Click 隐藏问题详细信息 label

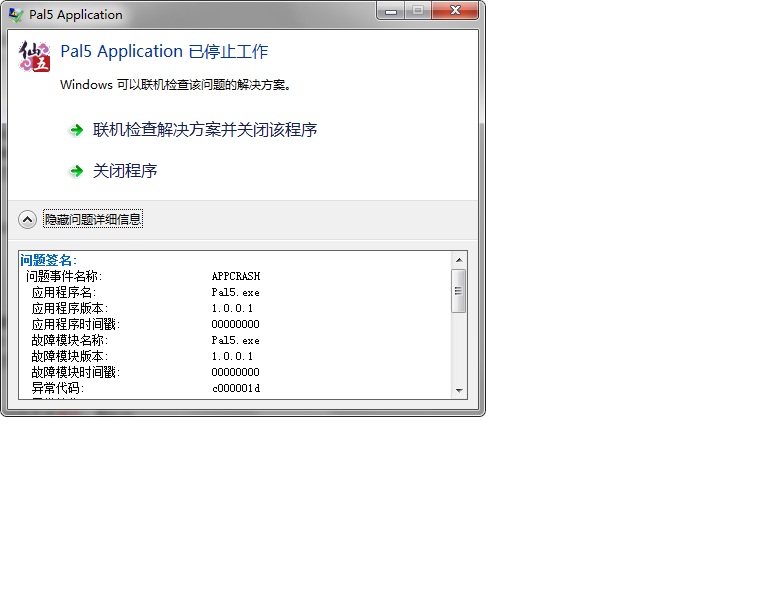pos(93,219)
